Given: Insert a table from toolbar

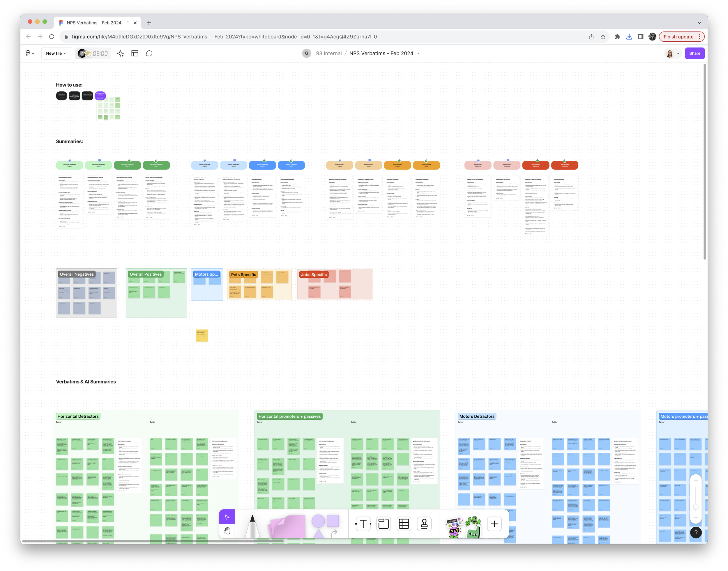Looking at the screenshot, I should pyautogui.click(x=404, y=524).
